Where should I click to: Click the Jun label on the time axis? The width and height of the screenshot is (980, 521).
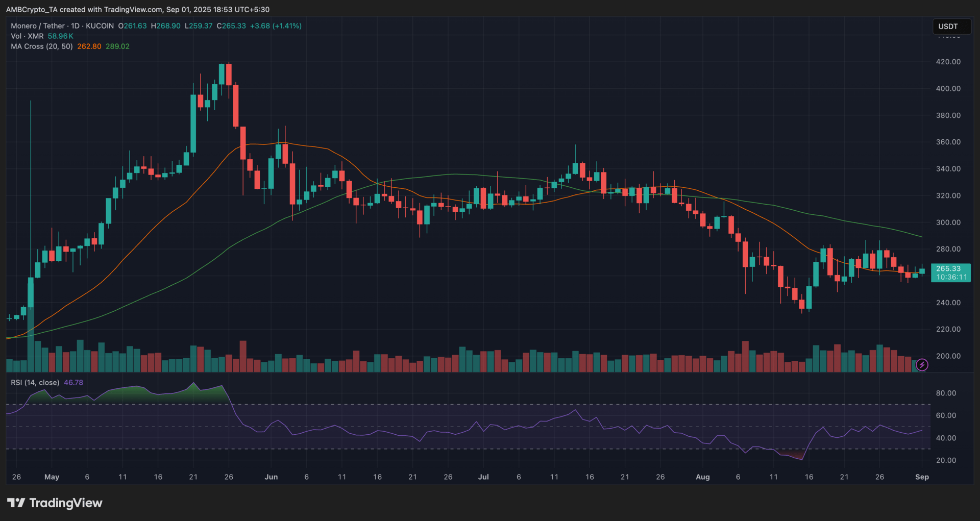coord(271,477)
